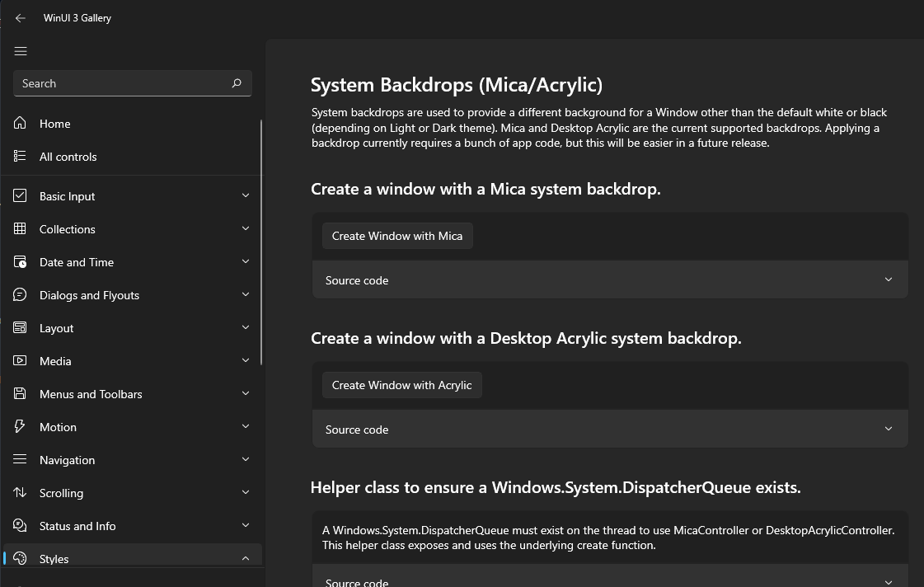
Task: Click the All controls list icon
Action: pyautogui.click(x=20, y=156)
